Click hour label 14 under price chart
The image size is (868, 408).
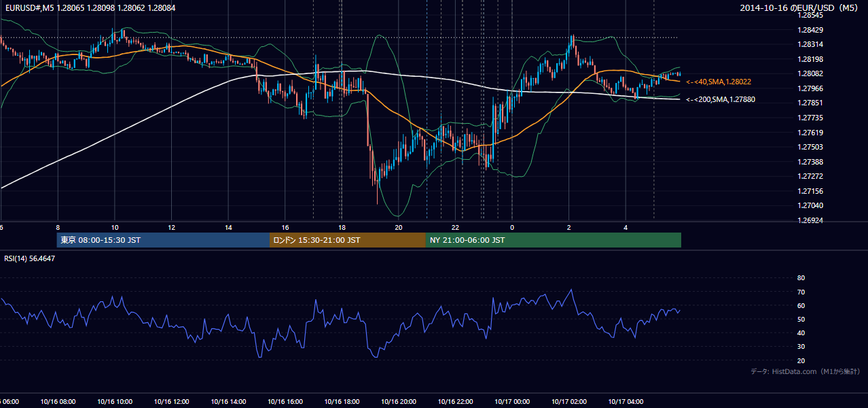click(228, 228)
